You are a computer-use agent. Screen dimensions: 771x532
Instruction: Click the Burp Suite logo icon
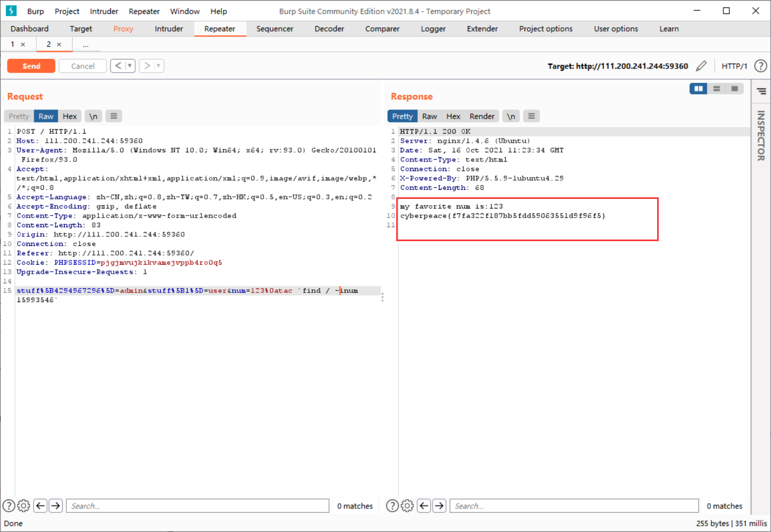point(11,11)
